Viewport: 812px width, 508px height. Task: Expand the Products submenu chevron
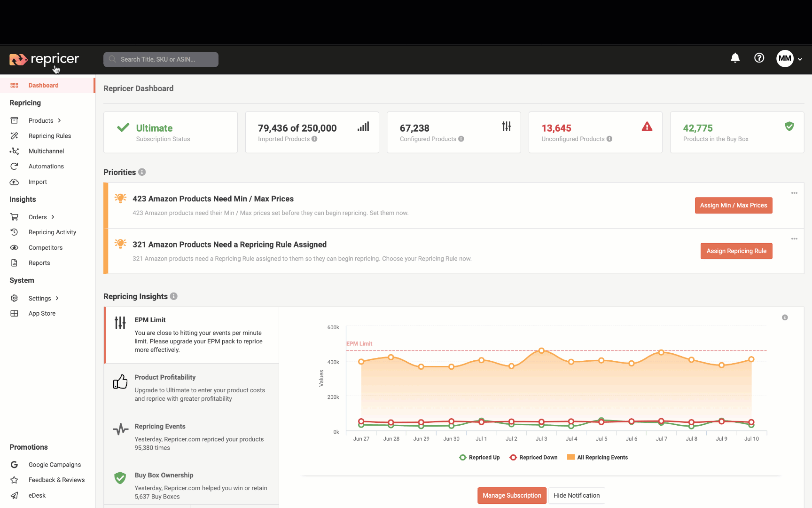point(60,120)
